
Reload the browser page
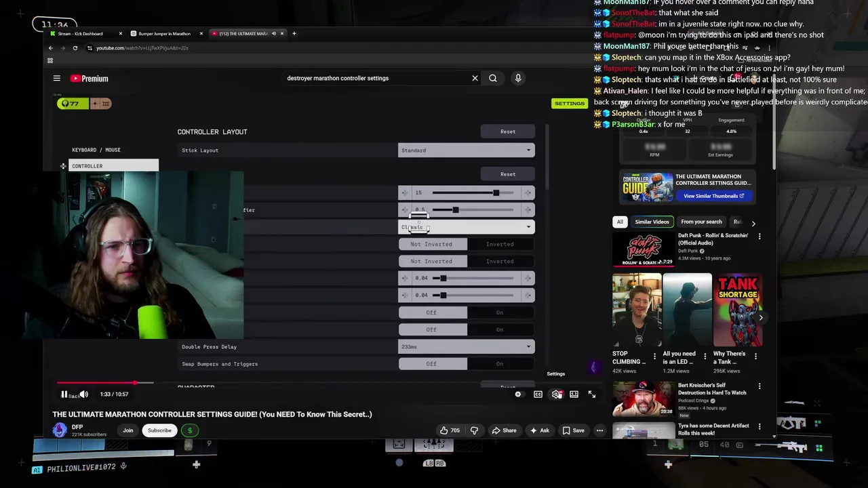pos(75,48)
